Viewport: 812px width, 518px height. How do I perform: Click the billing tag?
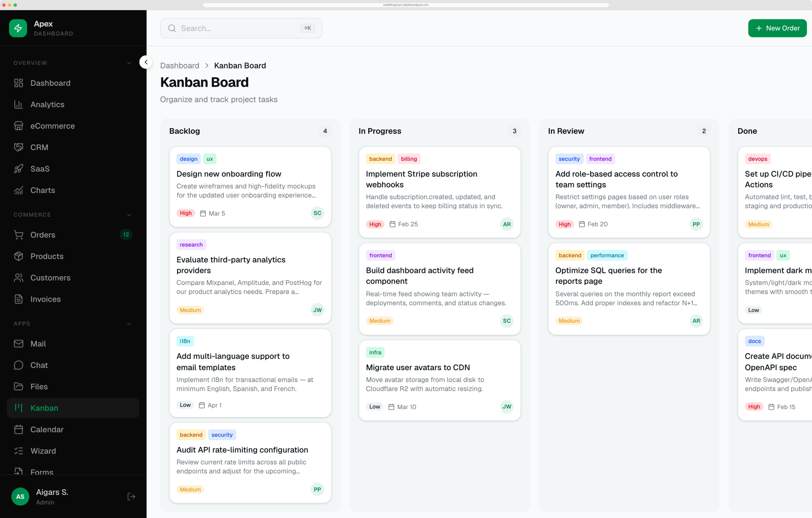pyautogui.click(x=409, y=159)
